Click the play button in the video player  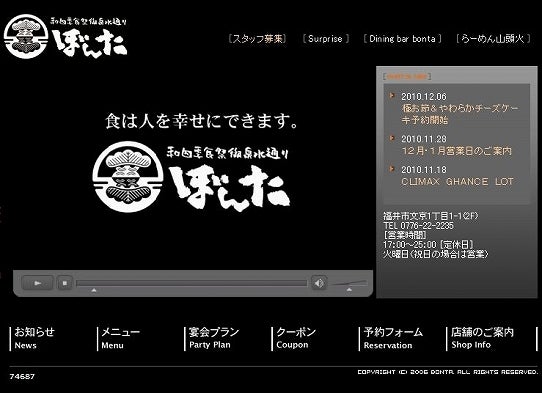click(x=37, y=283)
